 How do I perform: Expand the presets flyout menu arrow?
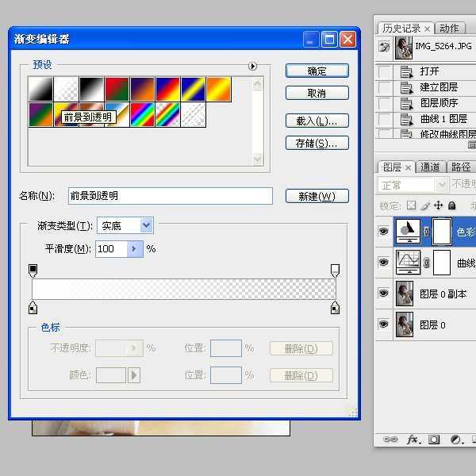tap(253, 67)
